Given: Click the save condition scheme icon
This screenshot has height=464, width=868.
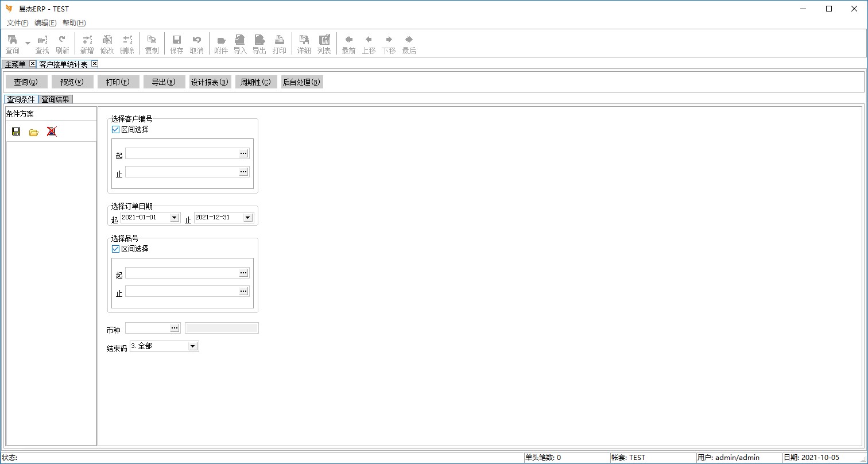Looking at the screenshot, I should (16, 132).
